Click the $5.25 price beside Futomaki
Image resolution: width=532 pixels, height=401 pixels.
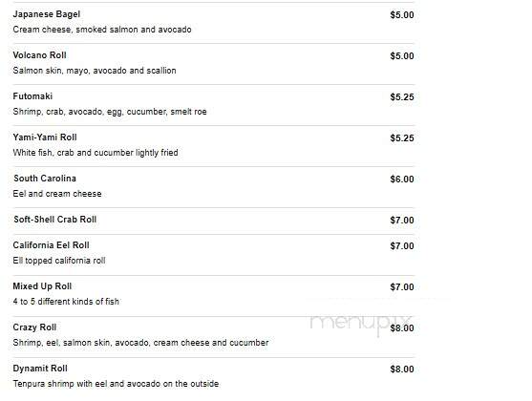[402, 97]
